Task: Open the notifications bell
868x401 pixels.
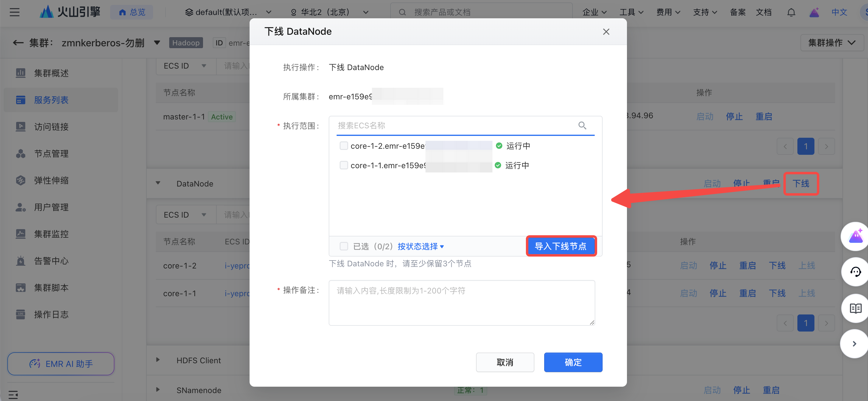Action: tap(791, 12)
